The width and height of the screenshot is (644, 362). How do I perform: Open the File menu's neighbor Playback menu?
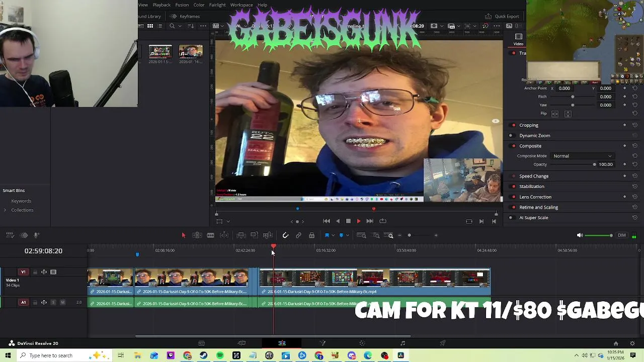tap(162, 5)
